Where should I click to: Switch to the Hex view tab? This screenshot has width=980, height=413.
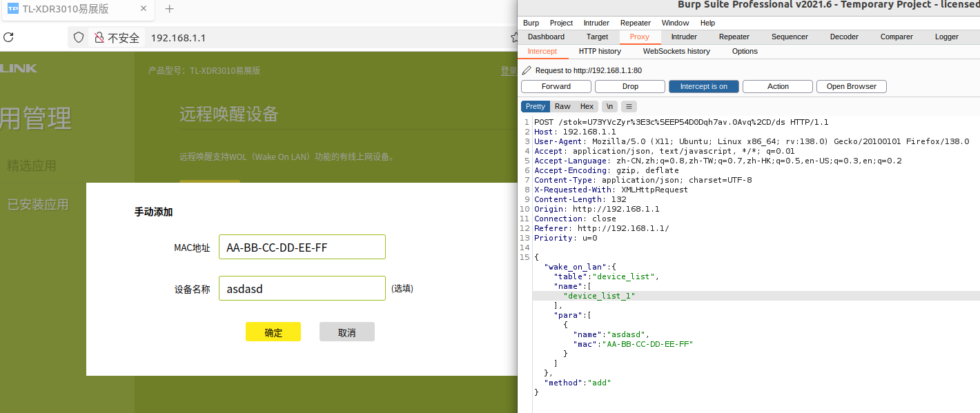[x=587, y=106]
